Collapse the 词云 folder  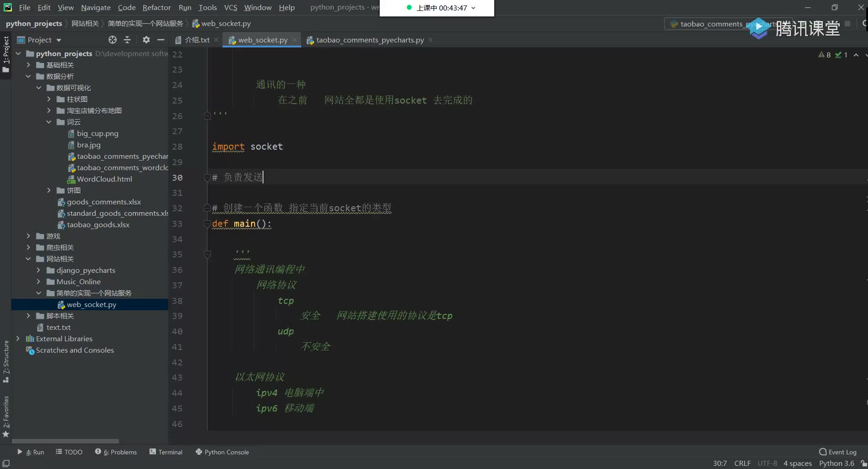click(x=49, y=122)
